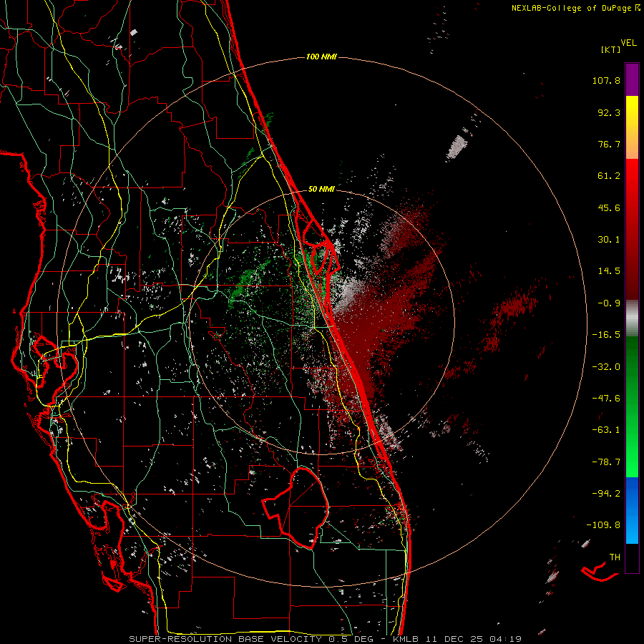Click the yellow-orange segment of the color bar

[632, 127]
